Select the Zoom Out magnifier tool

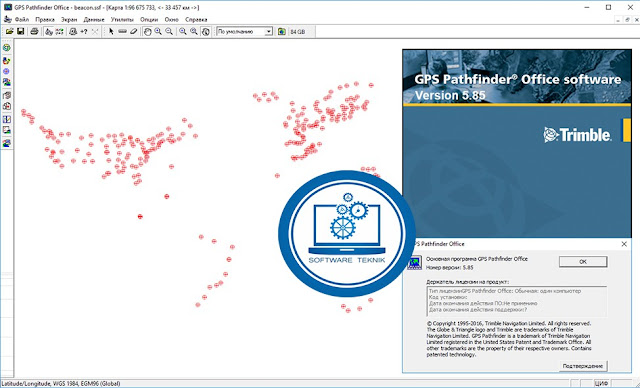pyautogui.click(x=169, y=31)
